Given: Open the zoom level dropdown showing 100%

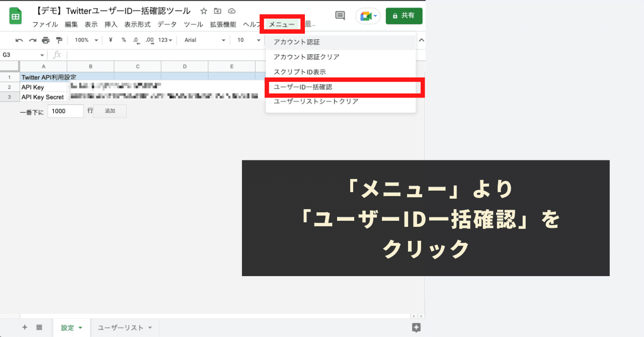Looking at the screenshot, I should 85,40.
